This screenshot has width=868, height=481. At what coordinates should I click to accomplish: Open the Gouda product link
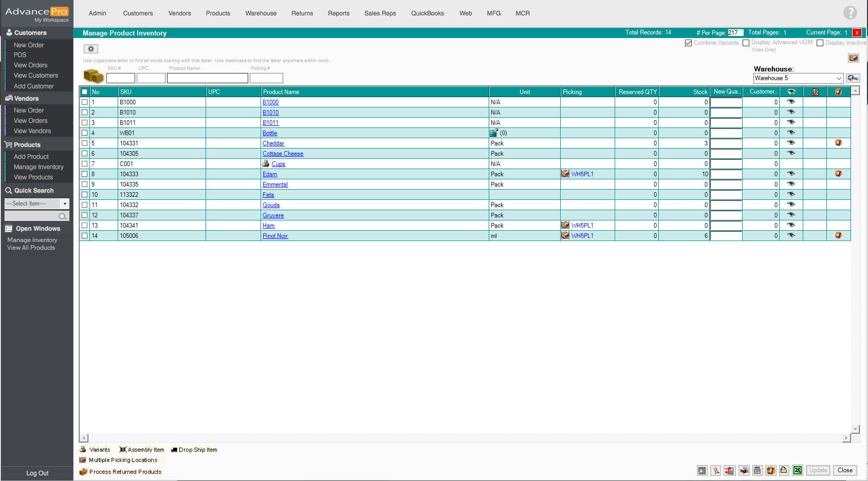click(x=271, y=205)
